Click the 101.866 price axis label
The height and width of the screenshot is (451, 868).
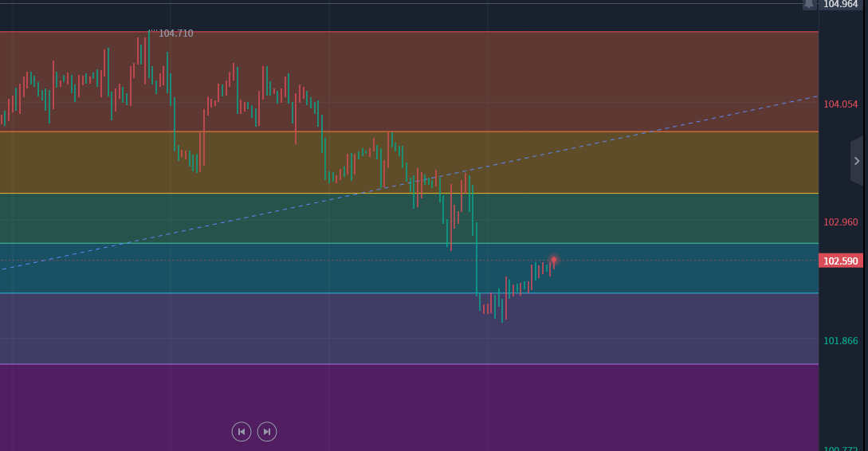[840, 341]
